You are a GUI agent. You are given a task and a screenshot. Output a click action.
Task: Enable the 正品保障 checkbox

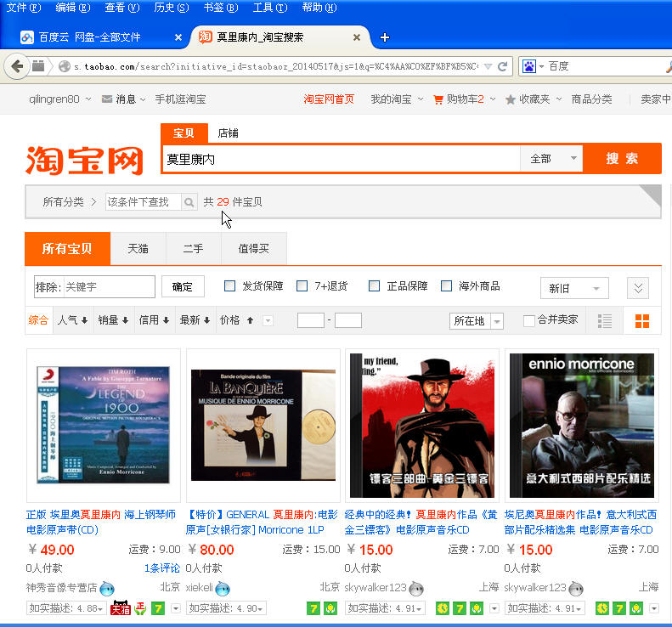[374, 285]
